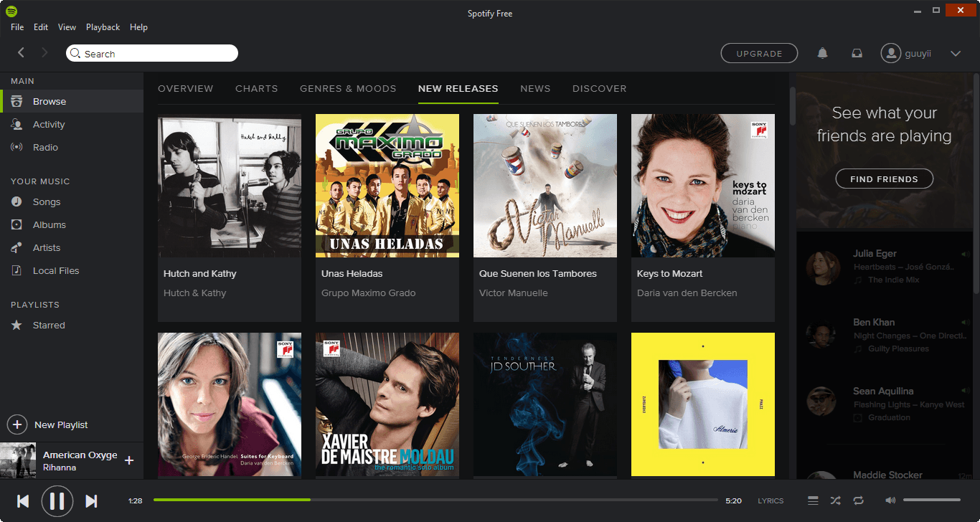
Task: Go forward with the right arrow
Action: (44, 52)
